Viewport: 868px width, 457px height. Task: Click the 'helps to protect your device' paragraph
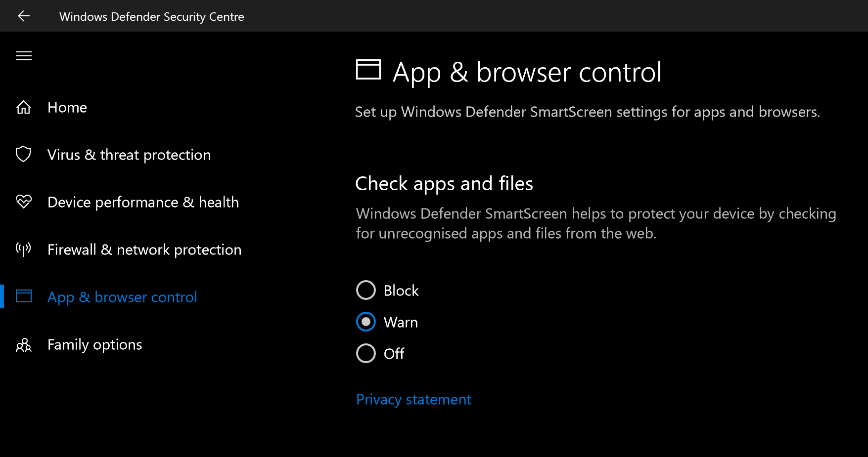coord(596,223)
